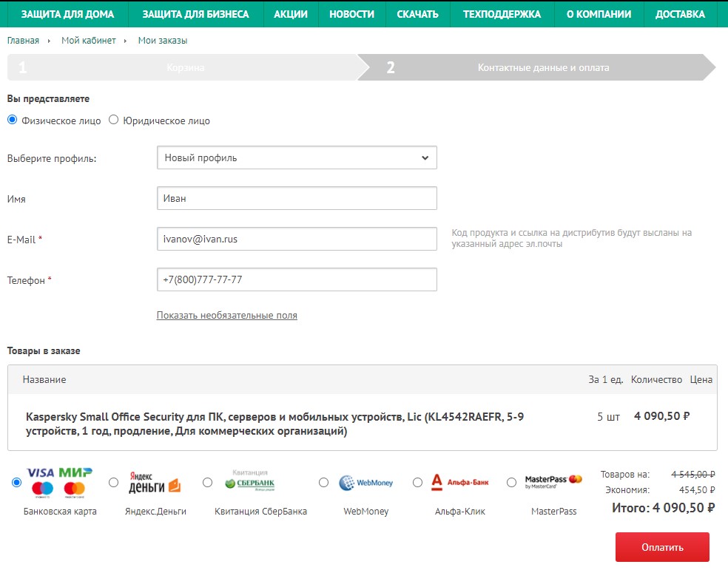Click the WebMoney logo
This screenshot has height=570, width=728.
point(366,483)
